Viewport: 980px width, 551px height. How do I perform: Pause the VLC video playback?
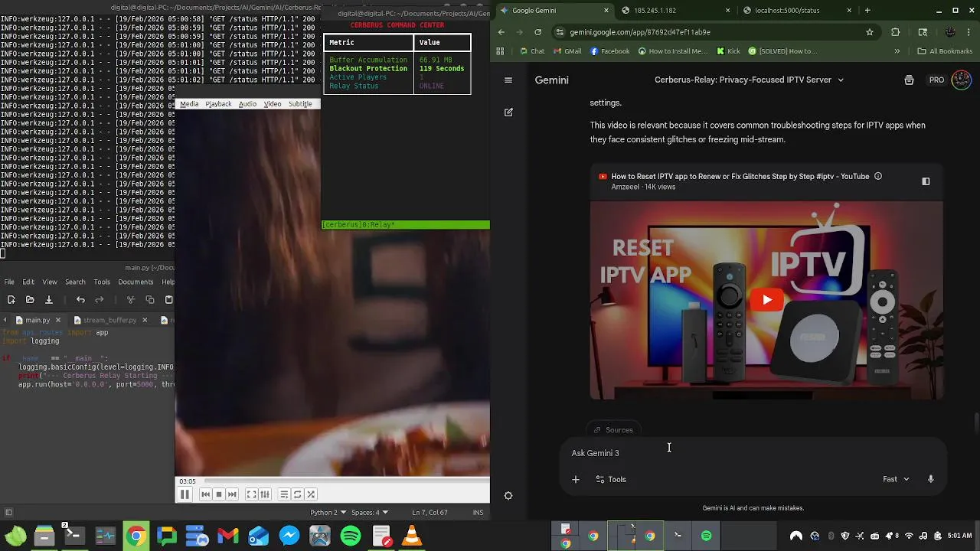[185, 494]
